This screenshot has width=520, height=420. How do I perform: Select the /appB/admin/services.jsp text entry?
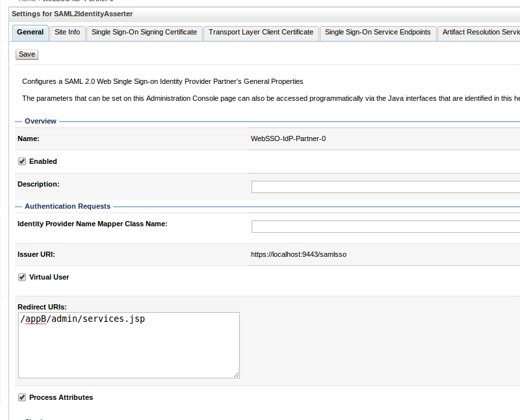[82, 319]
